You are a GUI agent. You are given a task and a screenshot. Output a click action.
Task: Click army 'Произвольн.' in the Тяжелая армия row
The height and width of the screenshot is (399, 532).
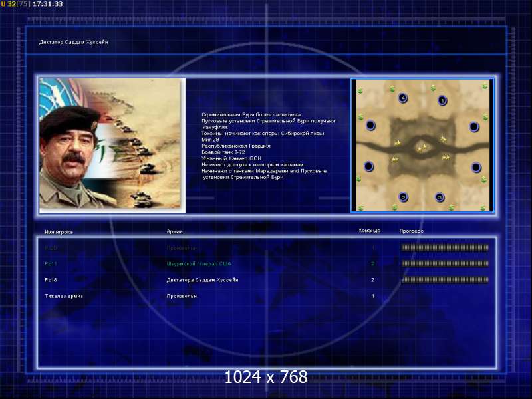182,296
